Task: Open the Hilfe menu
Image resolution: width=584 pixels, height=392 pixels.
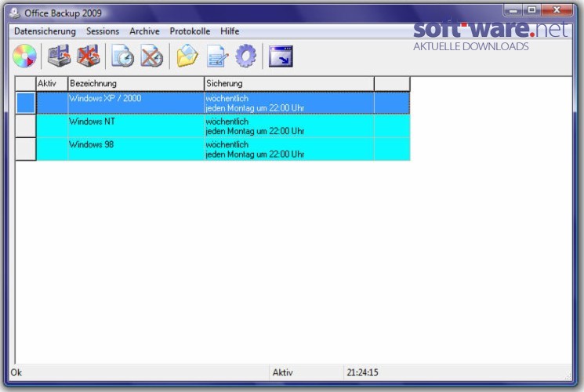Action: (x=230, y=31)
